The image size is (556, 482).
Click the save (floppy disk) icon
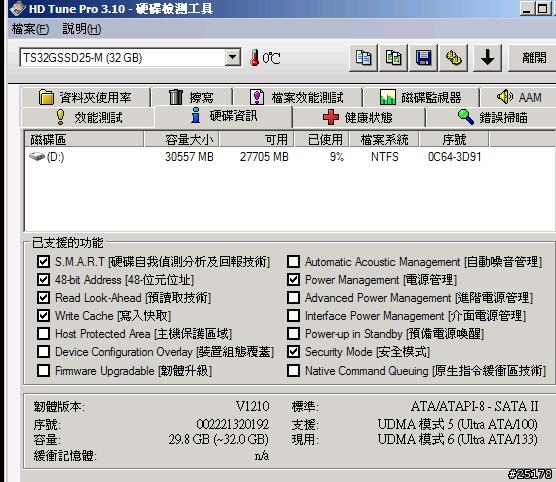[x=423, y=58]
